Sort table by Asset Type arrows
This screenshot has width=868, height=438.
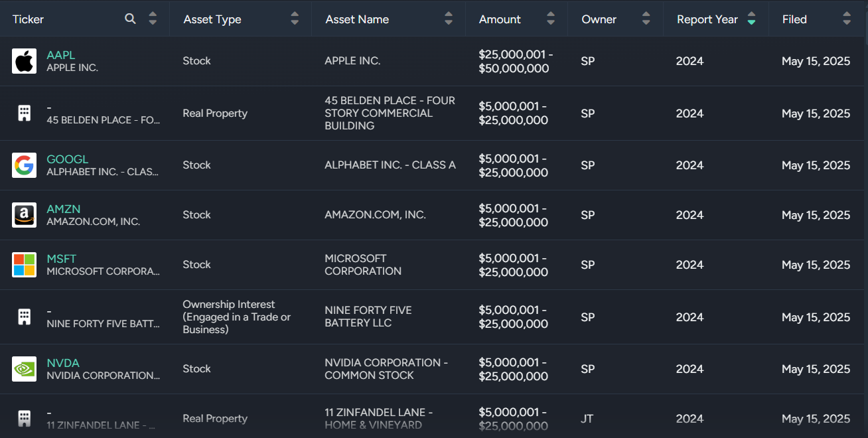click(x=295, y=19)
